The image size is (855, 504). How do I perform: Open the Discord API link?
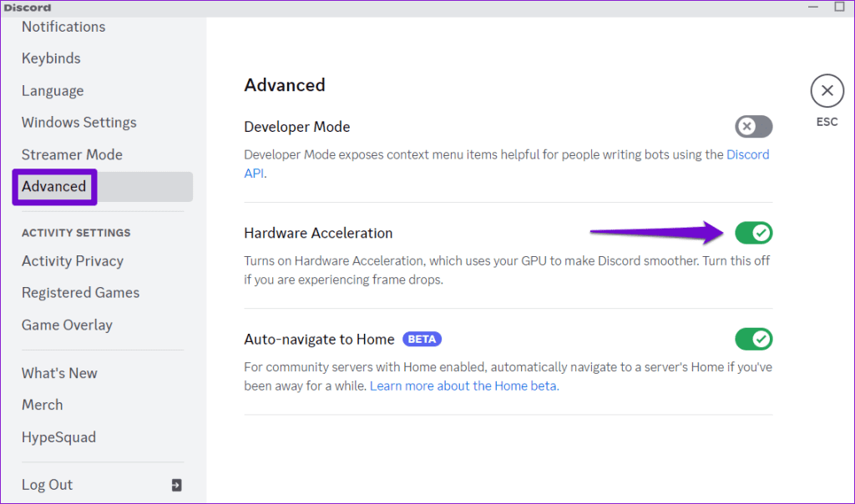point(748,154)
